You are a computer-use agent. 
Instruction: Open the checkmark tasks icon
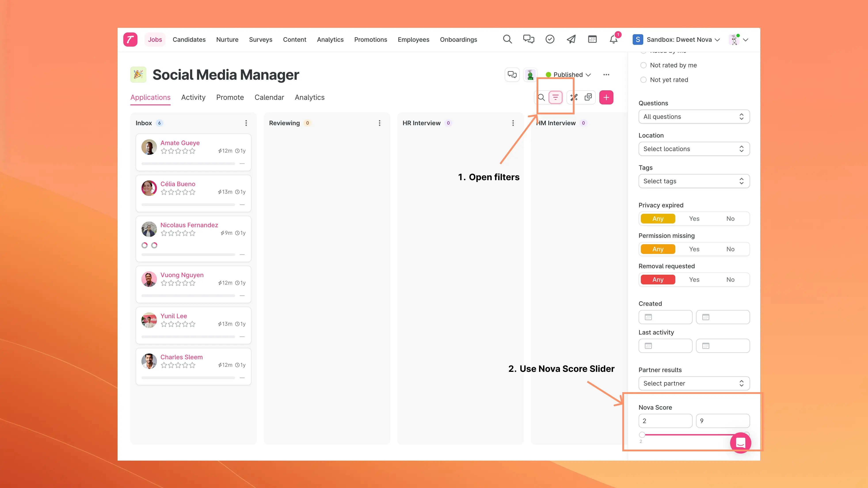coord(550,39)
